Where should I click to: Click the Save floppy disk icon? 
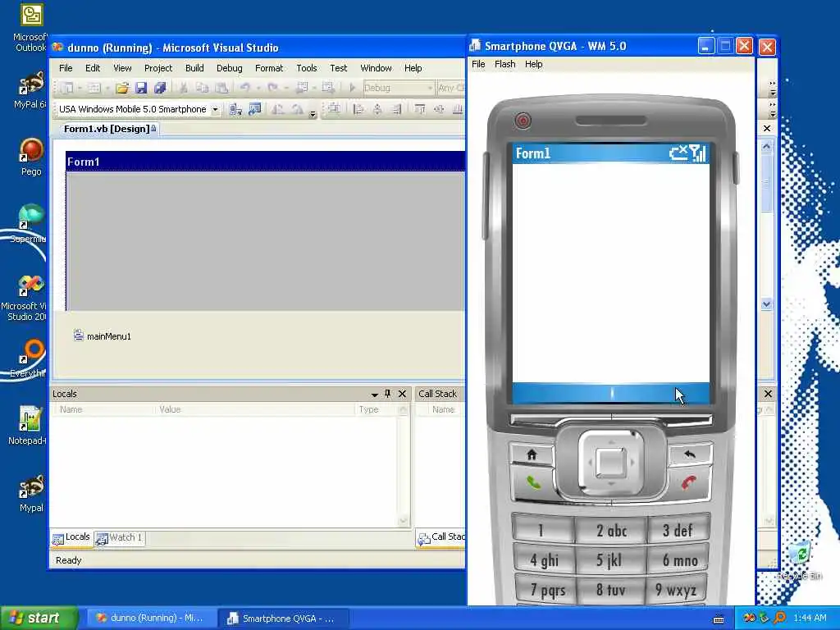141,88
